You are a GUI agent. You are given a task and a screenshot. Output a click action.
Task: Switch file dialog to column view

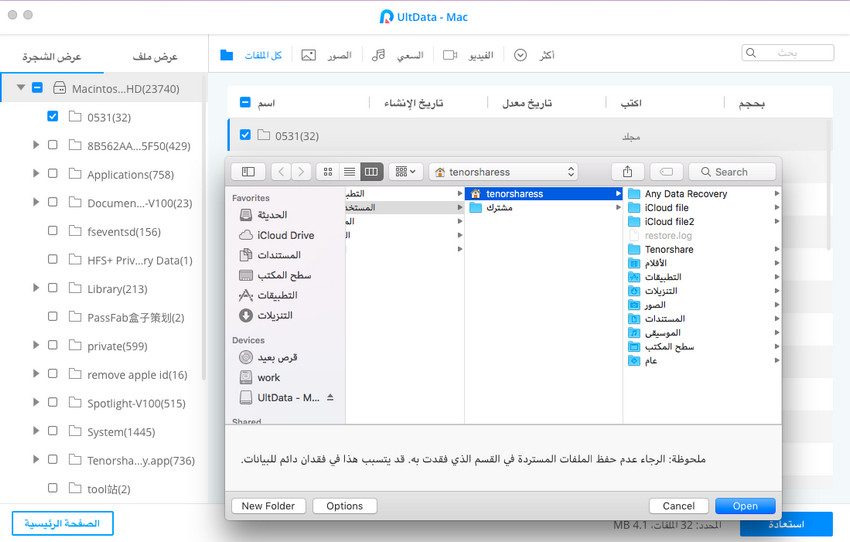click(x=371, y=172)
